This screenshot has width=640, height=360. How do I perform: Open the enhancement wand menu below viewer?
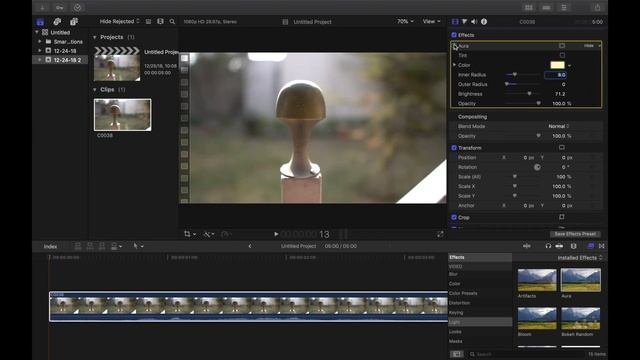click(209, 234)
